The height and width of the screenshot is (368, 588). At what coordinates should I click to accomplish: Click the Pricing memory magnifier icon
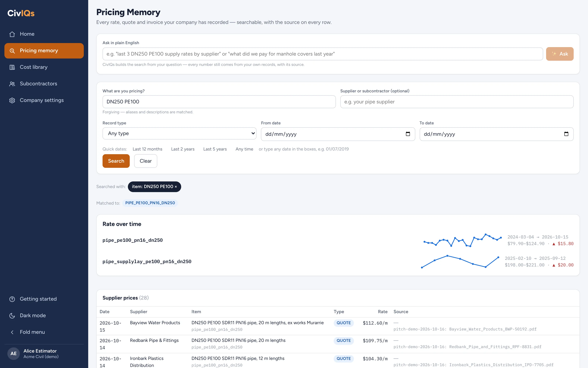pyautogui.click(x=12, y=51)
